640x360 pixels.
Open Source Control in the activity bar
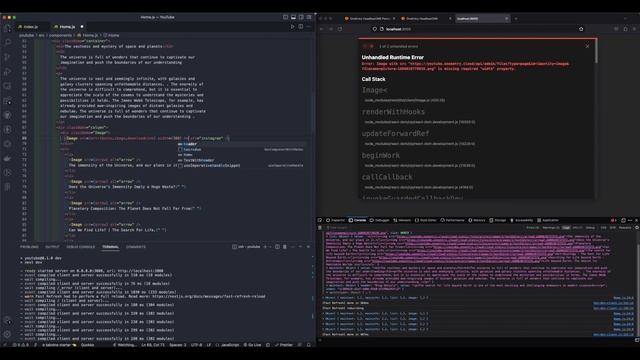coord(7,57)
